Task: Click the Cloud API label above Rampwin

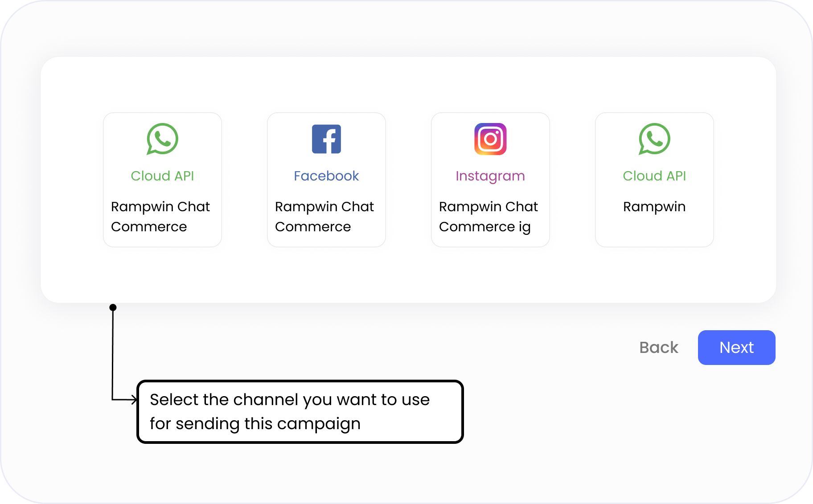Action: coord(654,176)
